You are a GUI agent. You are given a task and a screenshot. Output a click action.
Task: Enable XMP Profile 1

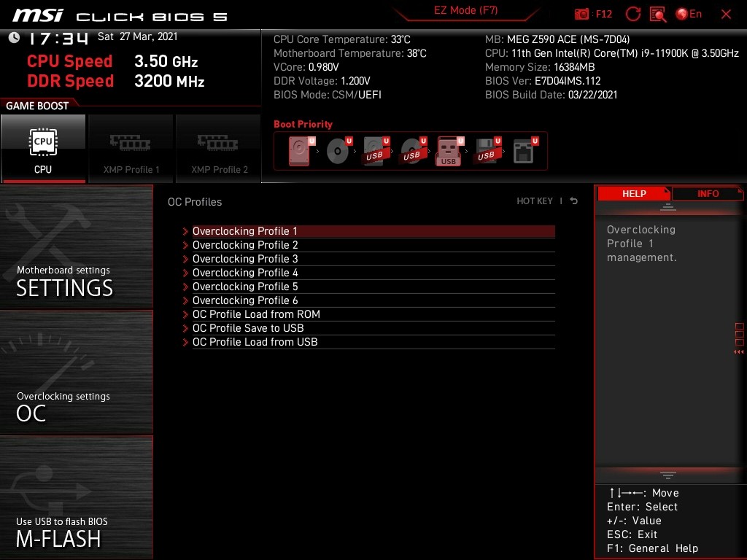[131, 149]
